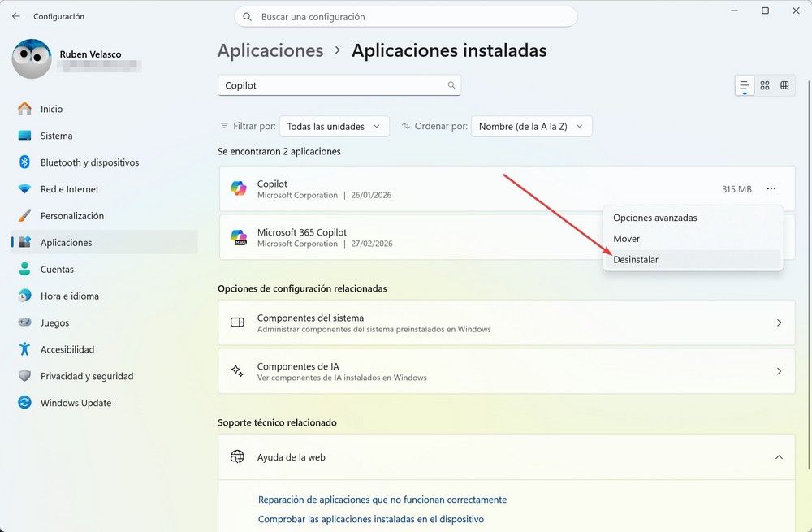Select the Juegos sidebar icon

(x=25, y=322)
